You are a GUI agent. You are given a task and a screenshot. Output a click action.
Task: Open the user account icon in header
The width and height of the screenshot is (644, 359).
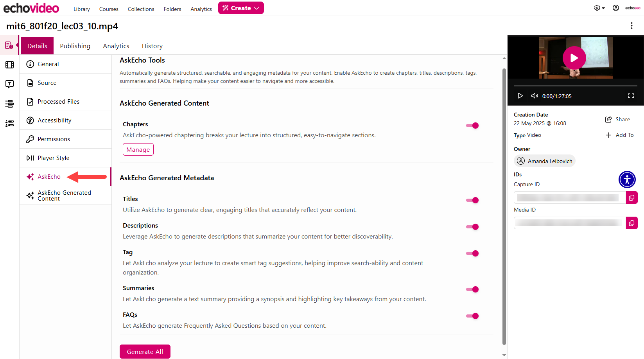[x=616, y=8]
